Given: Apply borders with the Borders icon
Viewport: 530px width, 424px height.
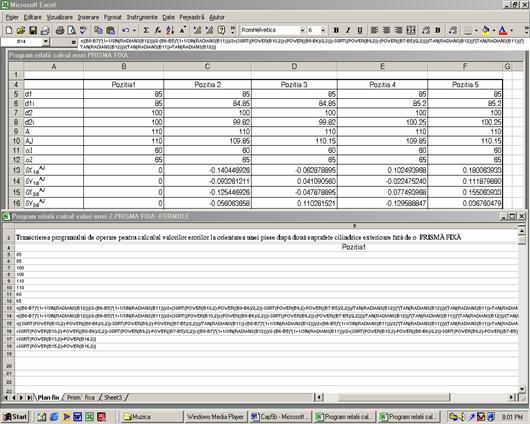Looking at the screenshot, I should pyautogui.click(x=468, y=30).
